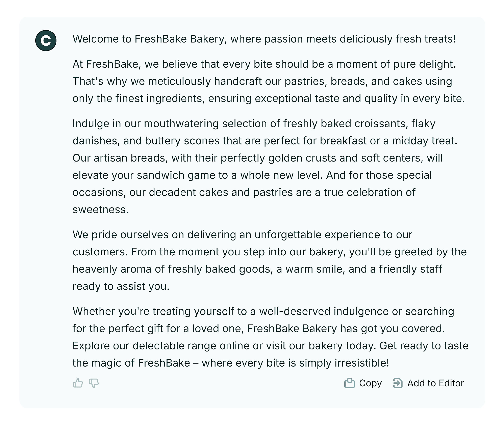
Task: Click the word 'sweetness.' ending the third paragraph
Action: [101, 210]
